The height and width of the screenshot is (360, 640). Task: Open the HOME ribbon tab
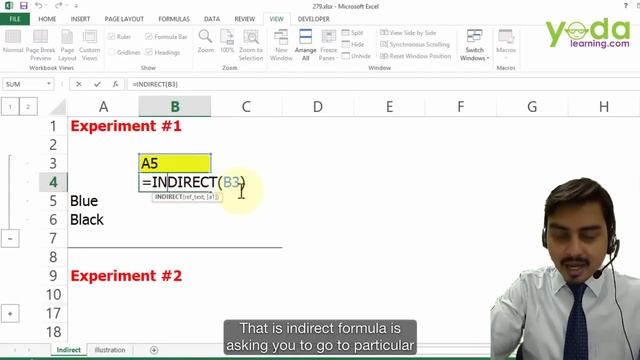[x=47, y=19]
